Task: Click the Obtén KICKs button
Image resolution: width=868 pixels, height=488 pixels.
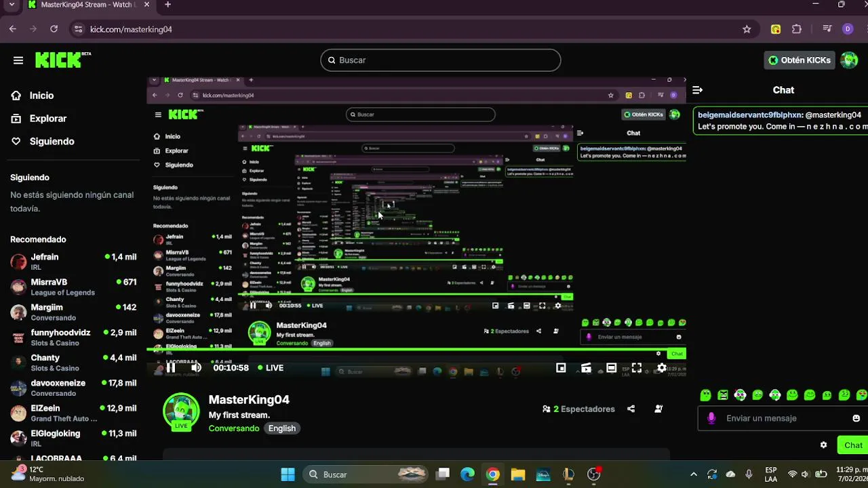Action: pos(799,60)
